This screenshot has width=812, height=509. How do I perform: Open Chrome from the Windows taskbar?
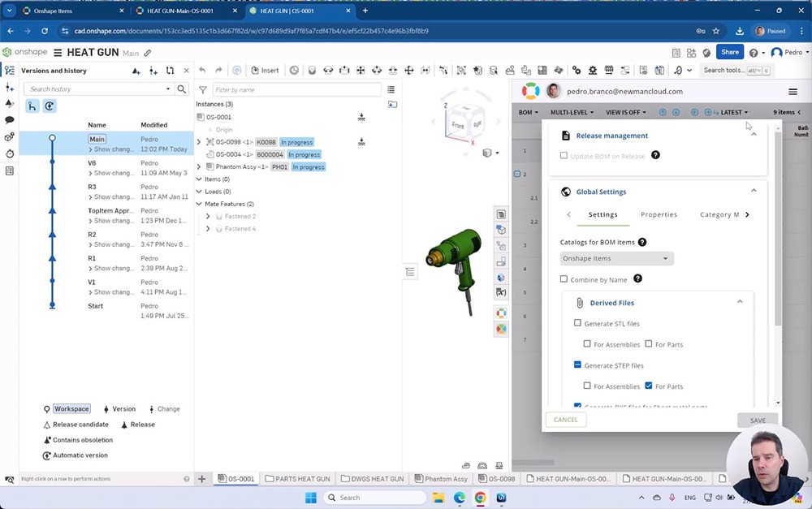480,498
